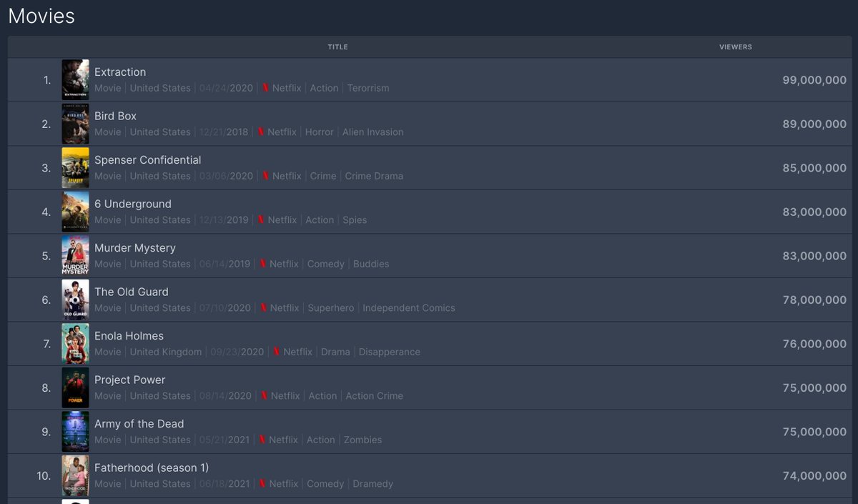Open The Old Guard poster thumbnail
Image resolution: width=858 pixels, height=504 pixels.
(76, 300)
